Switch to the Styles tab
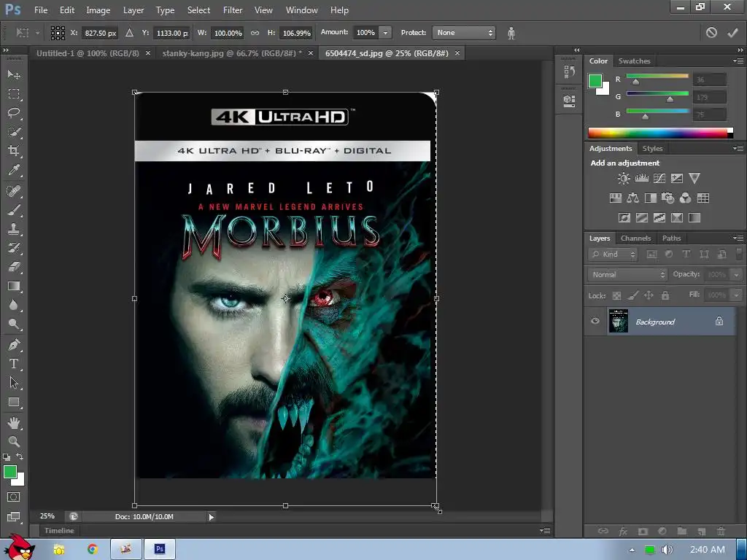 pyautogui.click(x=652, y=149)
